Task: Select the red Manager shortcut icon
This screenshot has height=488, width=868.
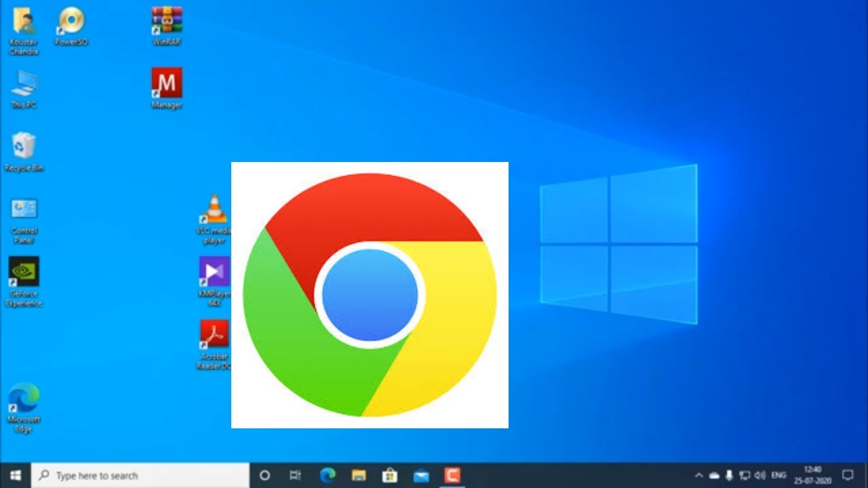Action: tap(167, 89)
